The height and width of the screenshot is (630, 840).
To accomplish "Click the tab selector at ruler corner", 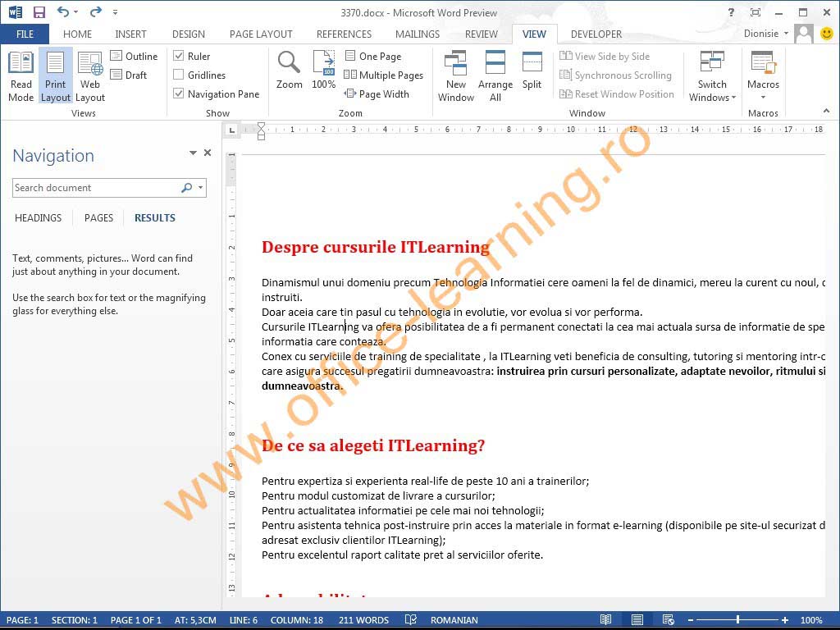I will [231, 130].
